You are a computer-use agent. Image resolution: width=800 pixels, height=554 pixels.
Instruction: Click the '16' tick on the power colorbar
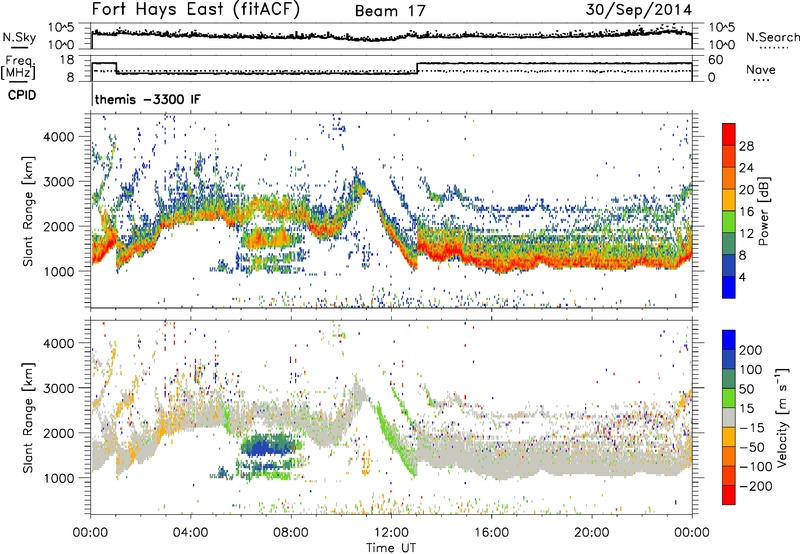point(746,212)
